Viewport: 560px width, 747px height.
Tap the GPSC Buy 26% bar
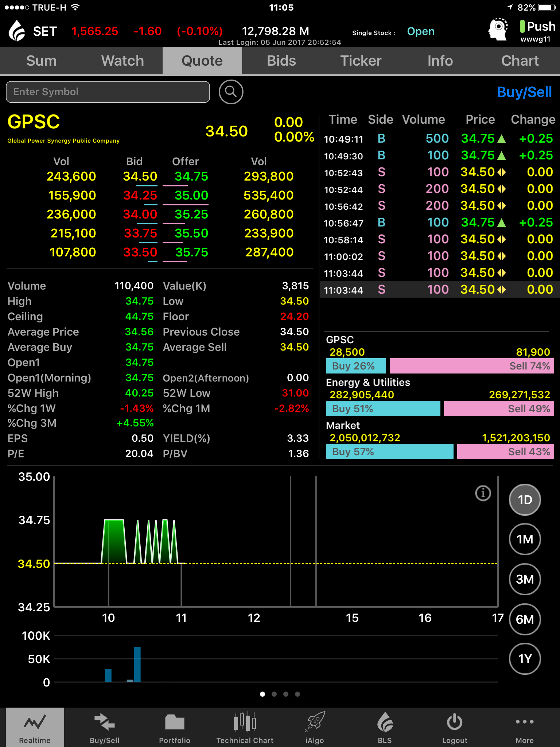click(356, 366)
